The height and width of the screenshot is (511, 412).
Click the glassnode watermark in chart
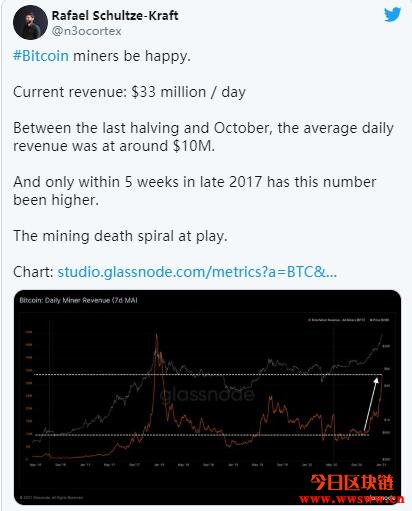coord(207,395)
